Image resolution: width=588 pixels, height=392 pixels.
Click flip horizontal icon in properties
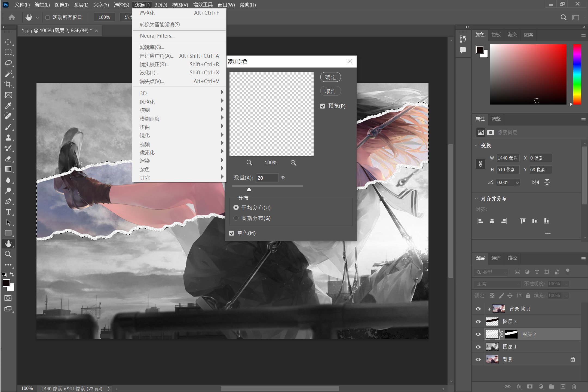pos(535,182)
